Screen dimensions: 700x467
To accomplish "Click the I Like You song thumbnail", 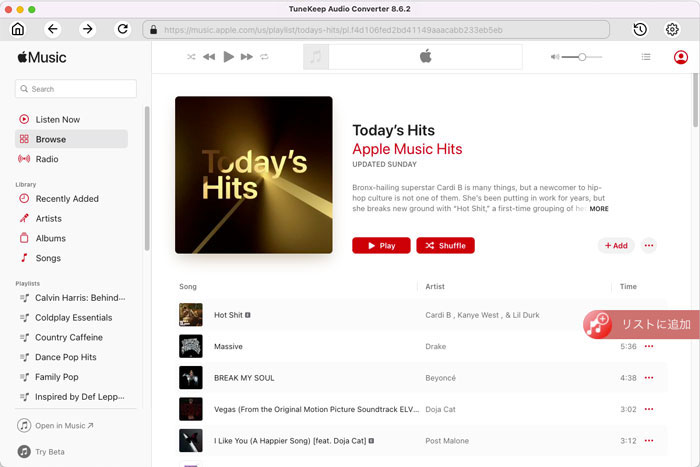I will point(191,441).
